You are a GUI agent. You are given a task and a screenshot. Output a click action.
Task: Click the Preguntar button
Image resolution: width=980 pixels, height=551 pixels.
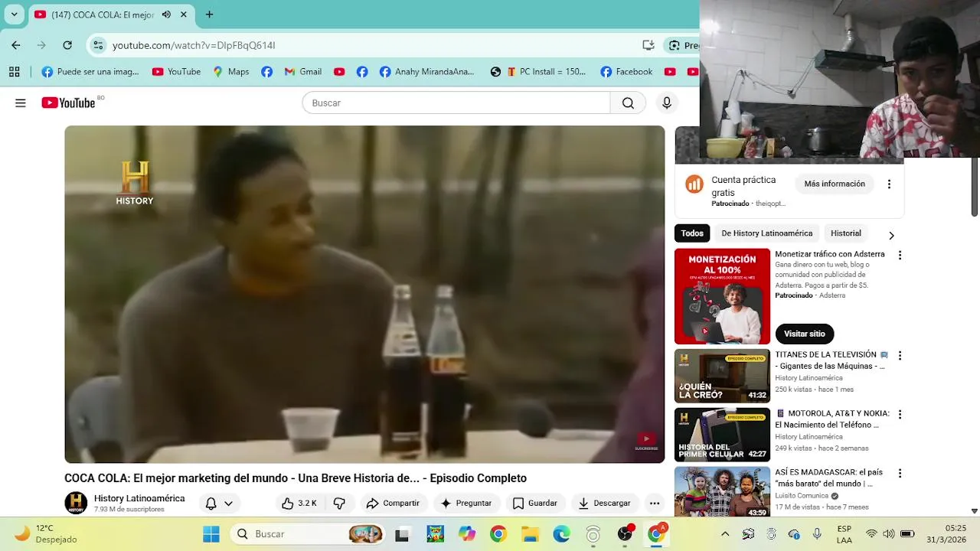465,503
